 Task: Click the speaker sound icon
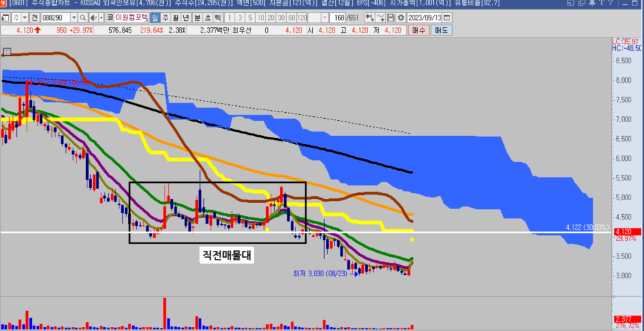tap(93, 17)
